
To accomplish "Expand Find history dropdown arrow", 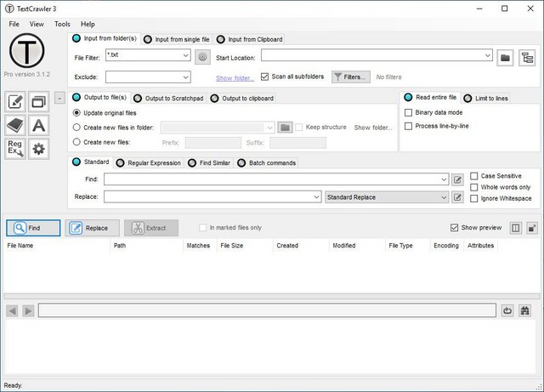I will click(444, 179).
